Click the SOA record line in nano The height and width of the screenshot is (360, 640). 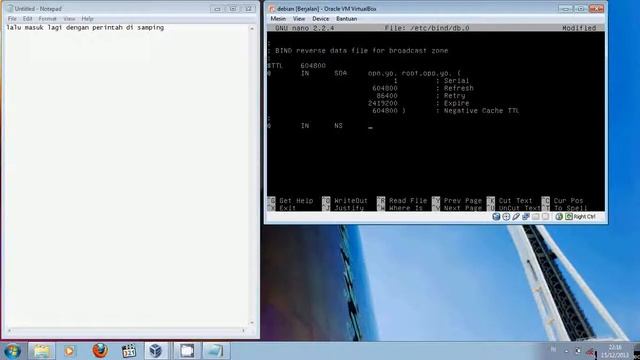point(364,73)
